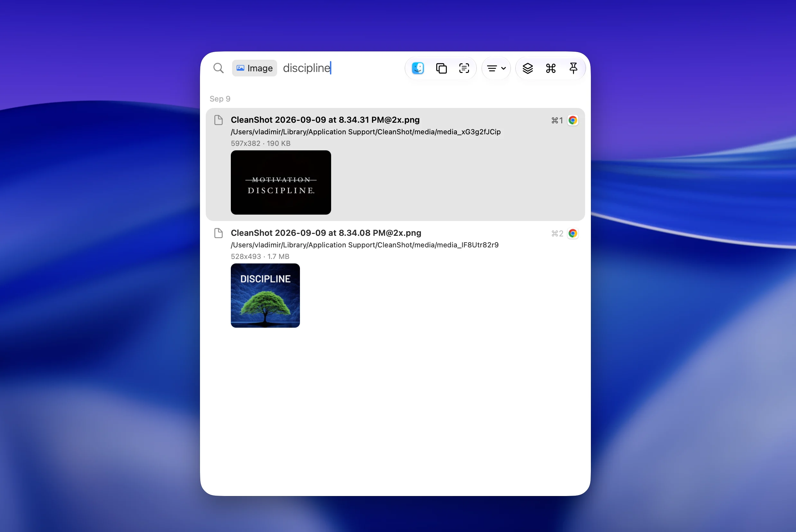Screen dimensions: 796x532
Task: Click the document icon for 8.34.31 PM result
Action: (219, 120)
